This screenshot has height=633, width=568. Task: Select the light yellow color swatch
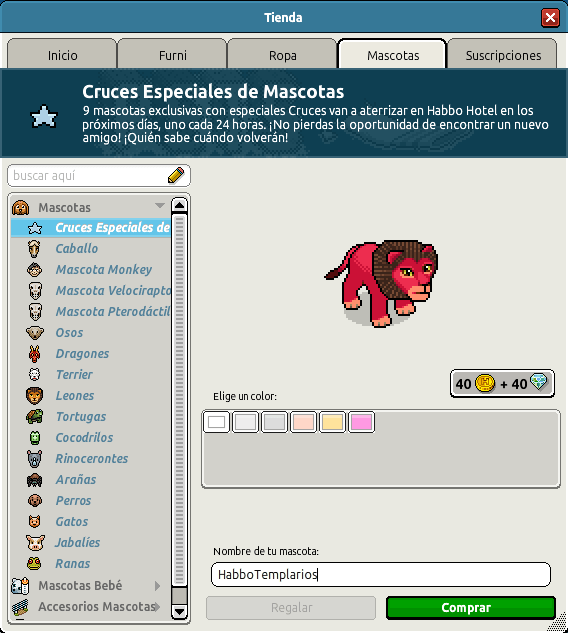pyautogui.click(x=332, y=422)
